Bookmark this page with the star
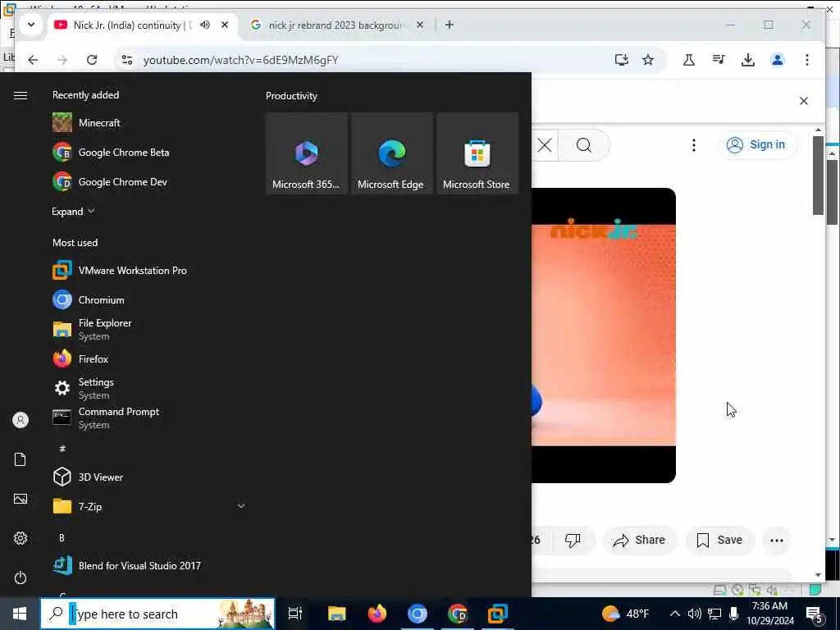Viewport: 840px width, 630px height. [x=648, y=60]
